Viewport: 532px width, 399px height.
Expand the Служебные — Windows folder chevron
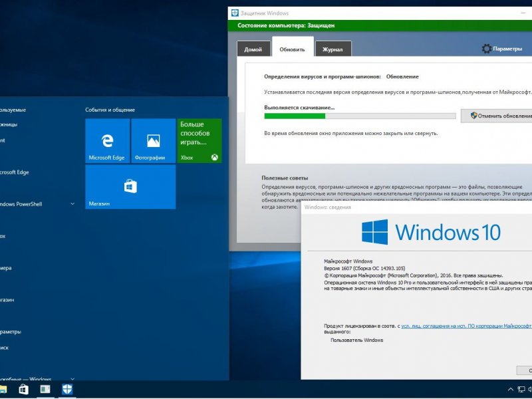point(72,378)
